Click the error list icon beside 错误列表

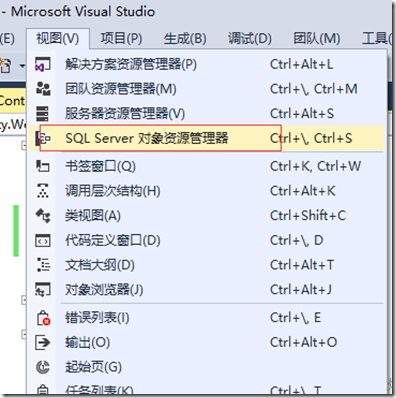click(43, 318)
